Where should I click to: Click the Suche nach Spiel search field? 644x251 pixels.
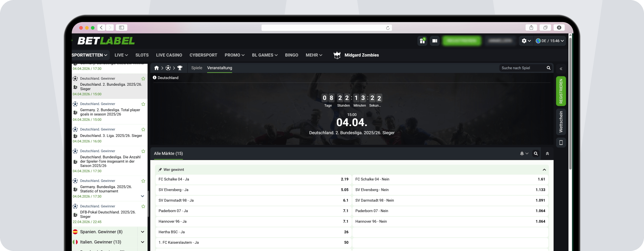pos(522,68)
